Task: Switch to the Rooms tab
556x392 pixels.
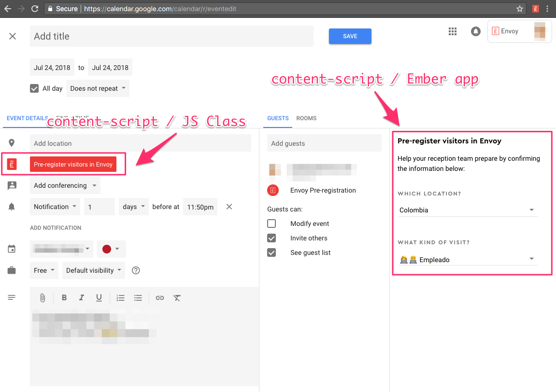Action: 306,118
